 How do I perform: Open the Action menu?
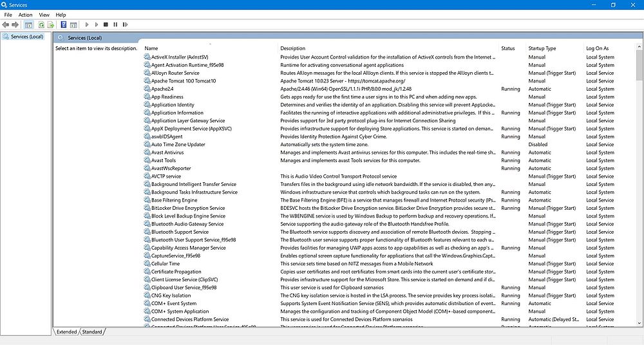tap(25, 14)
